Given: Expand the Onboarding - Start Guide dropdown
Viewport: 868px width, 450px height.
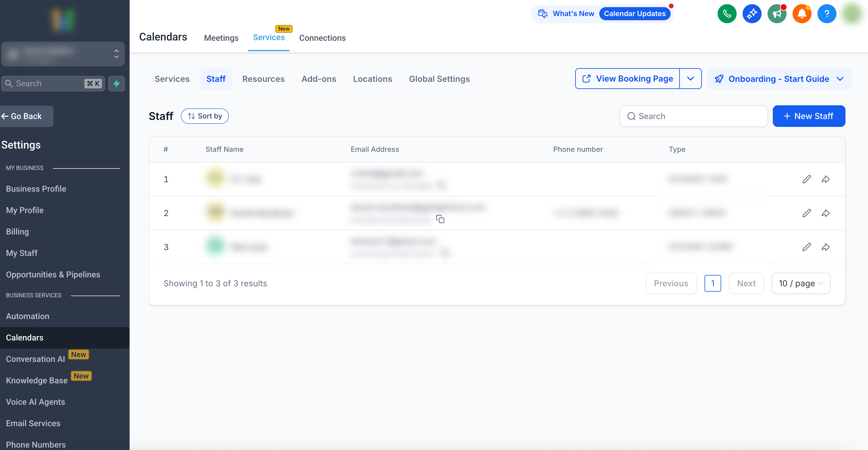Looking at the screenshot, I should [779, 79].
